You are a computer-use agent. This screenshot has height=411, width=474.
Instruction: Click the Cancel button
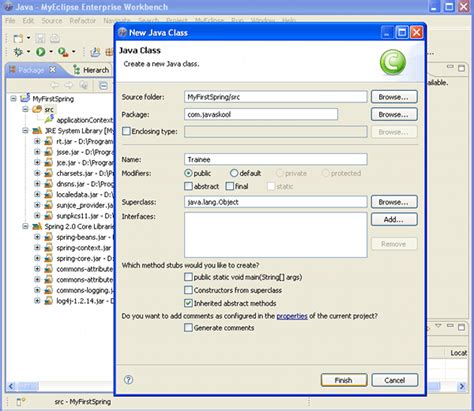[x=395, y=380]
